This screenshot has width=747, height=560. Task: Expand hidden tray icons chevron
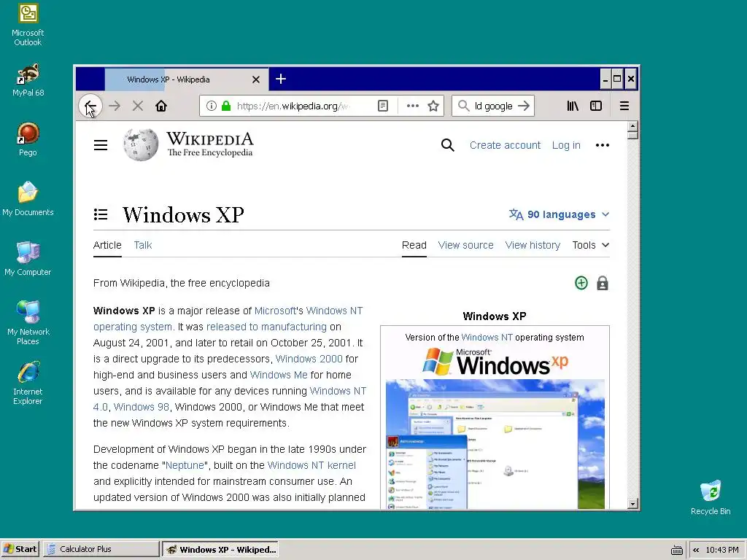coord(696,550)
